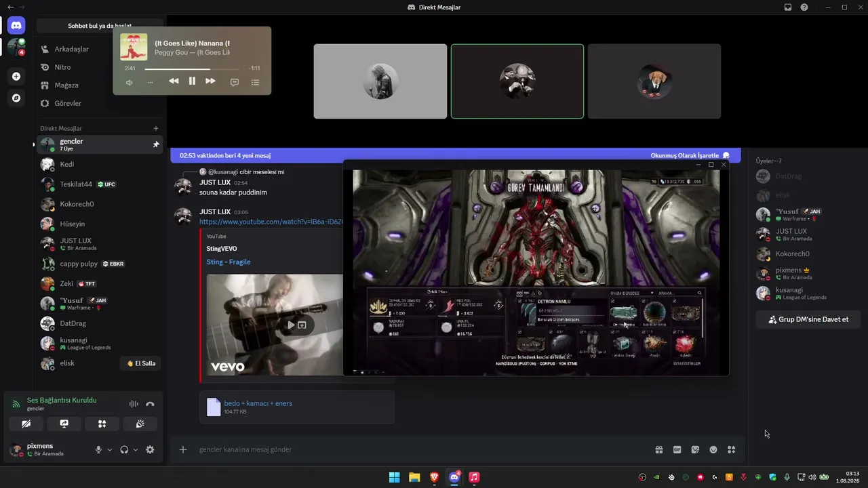868x488 pixels.
Task: Mute the microphone
Action: coord(98,449)
